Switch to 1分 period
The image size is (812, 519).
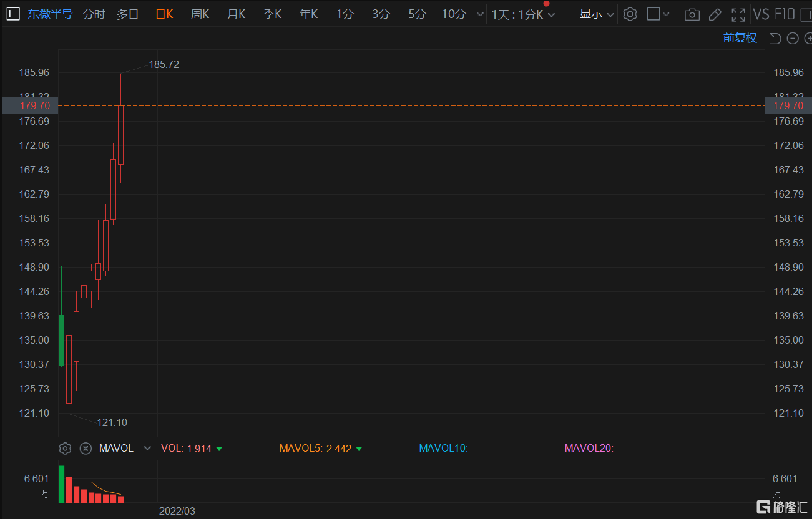[x=345, y=14]
